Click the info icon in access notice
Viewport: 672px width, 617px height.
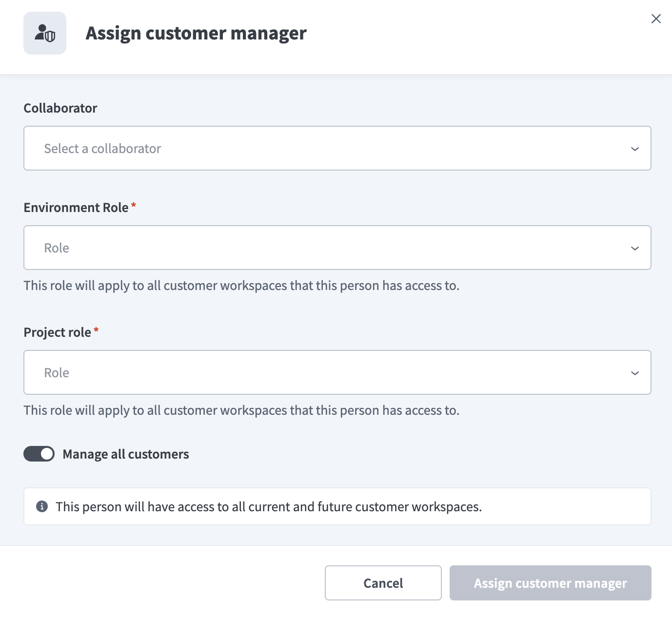[x=42, y=506]
